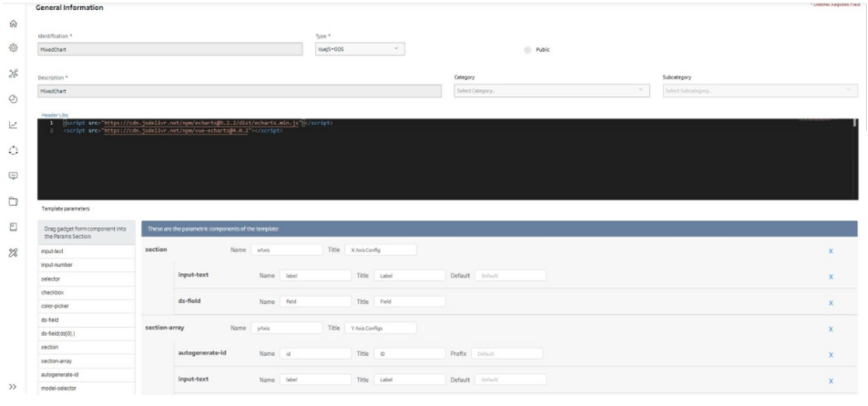This screenshot has height=406, width=868.
Task: Edit the first input-text Title field Label
Action: (x=410, y=276)
